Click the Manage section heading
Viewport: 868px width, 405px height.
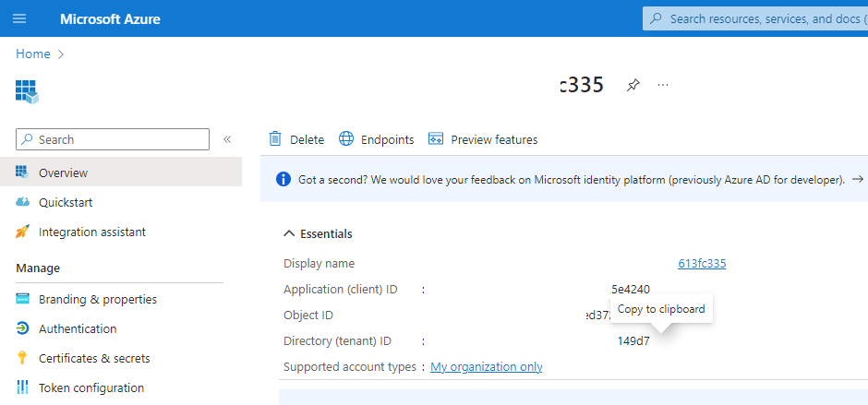coord(38,268)
